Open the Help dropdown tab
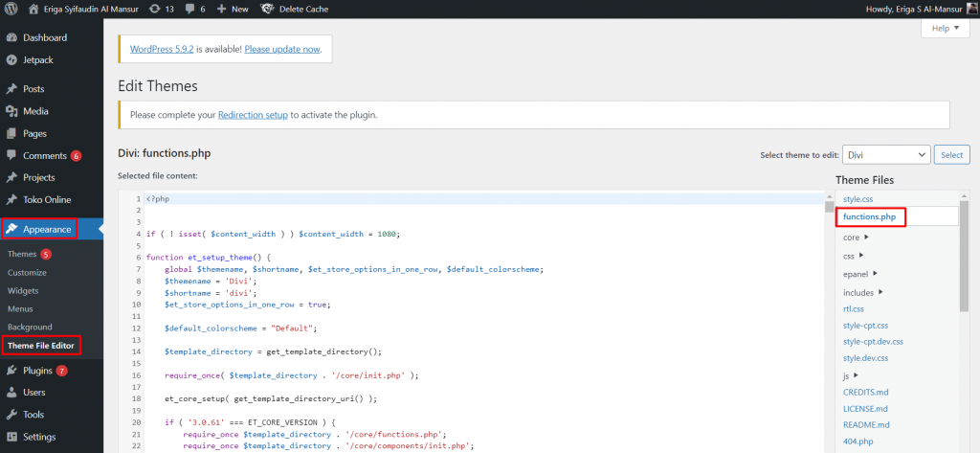The height and width of the screenshot is (453, 980). click(945, 28)
